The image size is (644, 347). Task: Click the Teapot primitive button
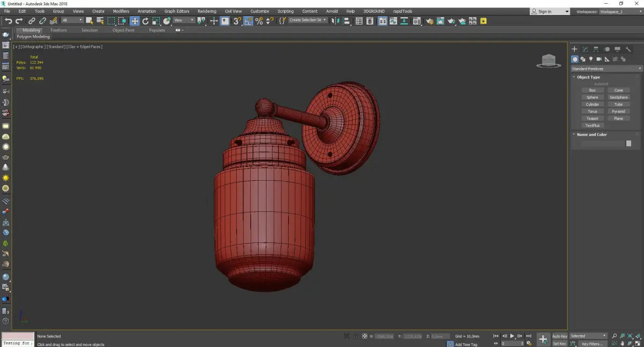592,119
